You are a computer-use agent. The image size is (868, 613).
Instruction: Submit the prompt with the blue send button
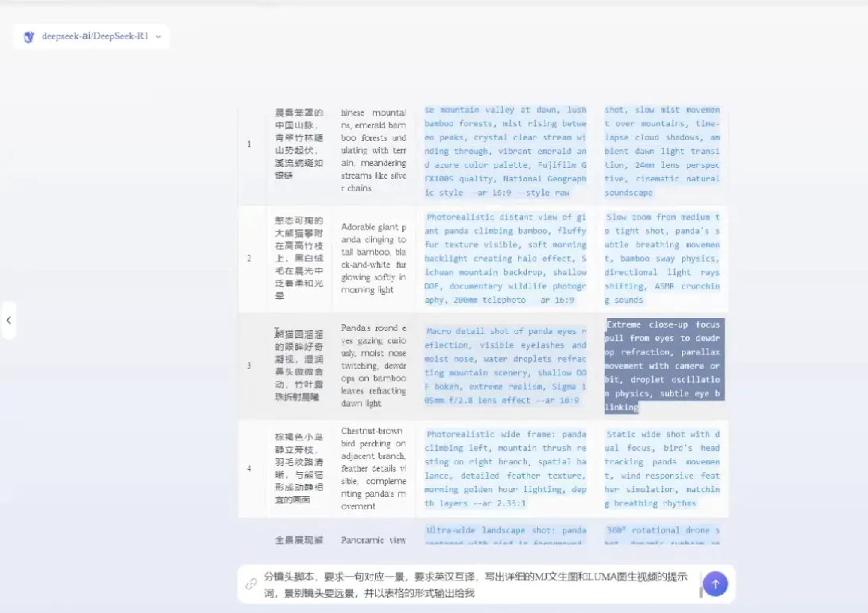click(x=715, y=583)
